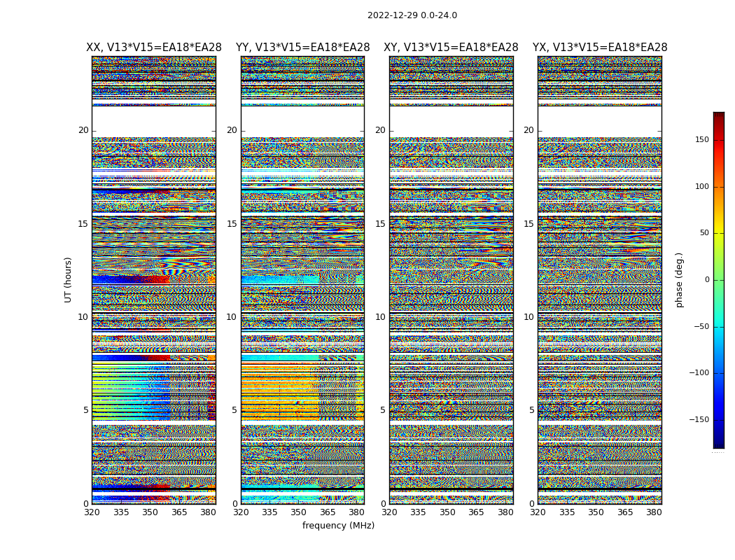
Task: Click the XY, V13*V15=EA18*EA28 panel title
Action: (451, 48)
